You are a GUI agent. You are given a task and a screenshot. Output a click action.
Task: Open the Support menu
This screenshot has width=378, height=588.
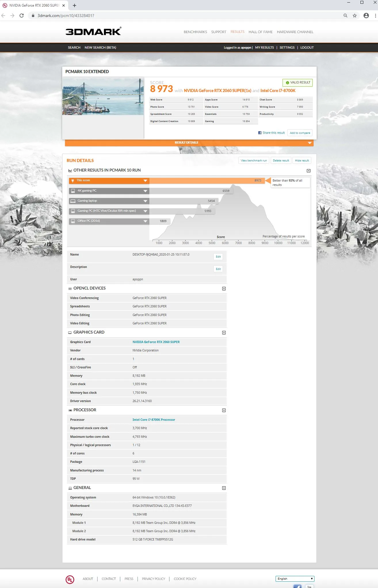[x=219, y=32]
